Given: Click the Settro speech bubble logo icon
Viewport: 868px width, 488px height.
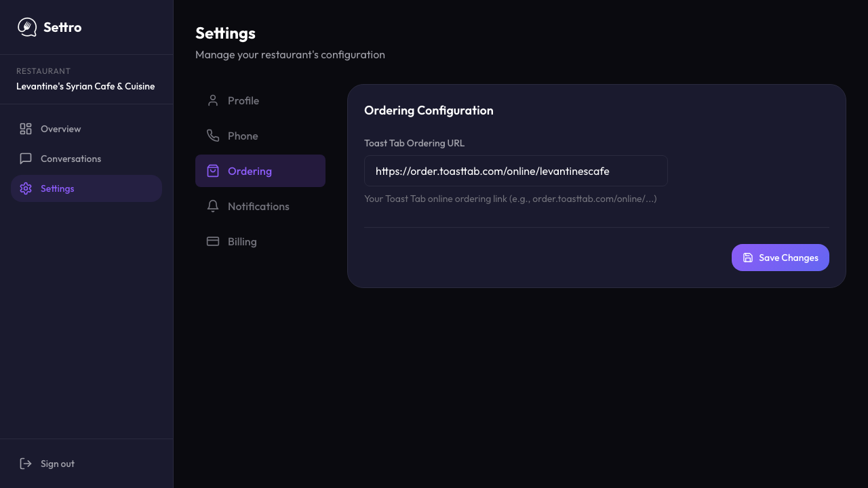Looking at the screenshot, I should [x=27, y=27].
